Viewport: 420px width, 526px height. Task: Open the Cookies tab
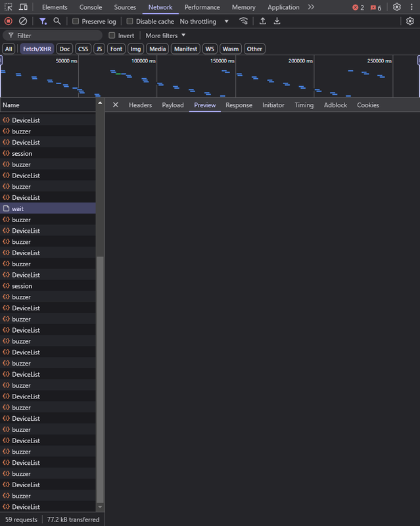(368, 105)
